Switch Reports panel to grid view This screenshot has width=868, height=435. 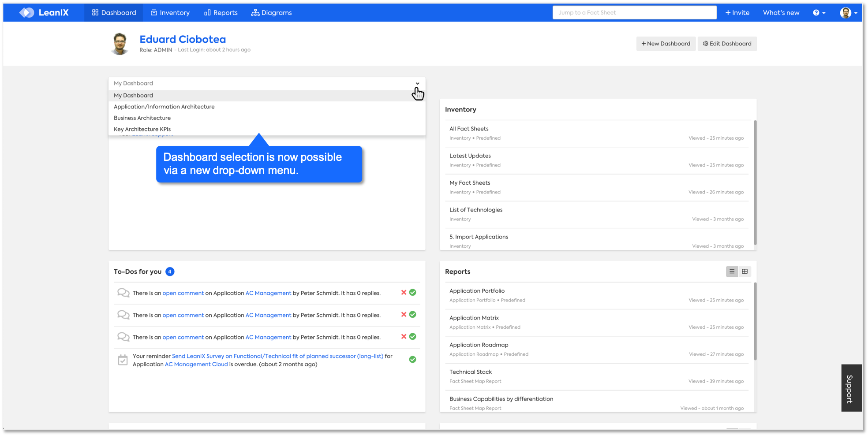pyautogui.click(x=745, y=271)
